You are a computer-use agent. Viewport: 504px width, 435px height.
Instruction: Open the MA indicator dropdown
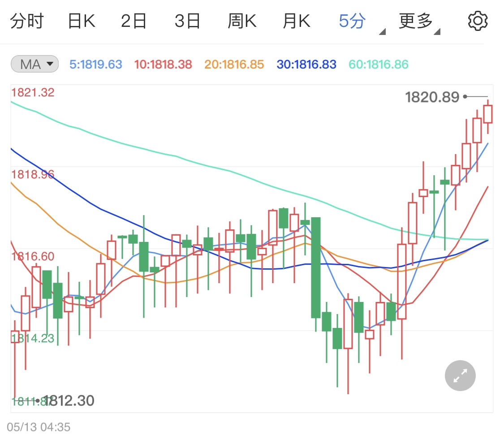[34, 64]
